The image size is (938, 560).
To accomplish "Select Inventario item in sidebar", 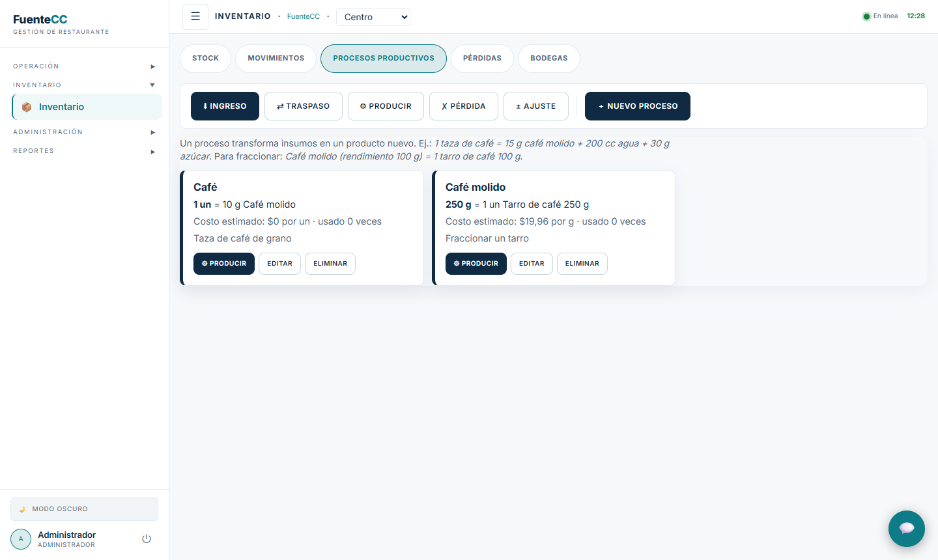I will point(87,107).
